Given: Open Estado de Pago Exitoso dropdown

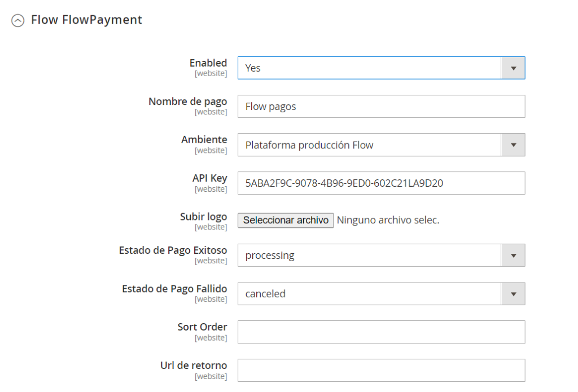Looking at the screenshot, I should pos(381,256).
